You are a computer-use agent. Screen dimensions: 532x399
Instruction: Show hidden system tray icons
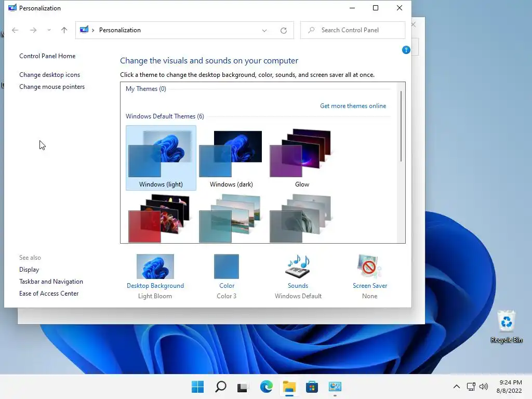point(457,387)
